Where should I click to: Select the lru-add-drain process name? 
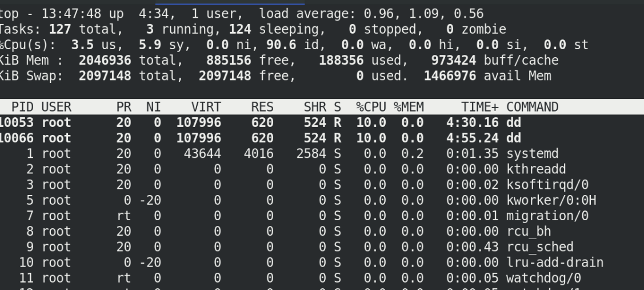[x=554, y=263]
